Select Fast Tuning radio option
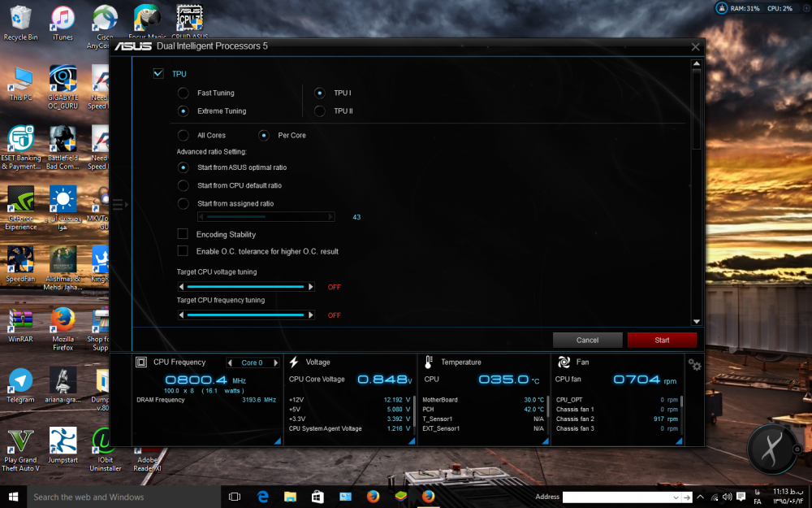 click(184, 93)
